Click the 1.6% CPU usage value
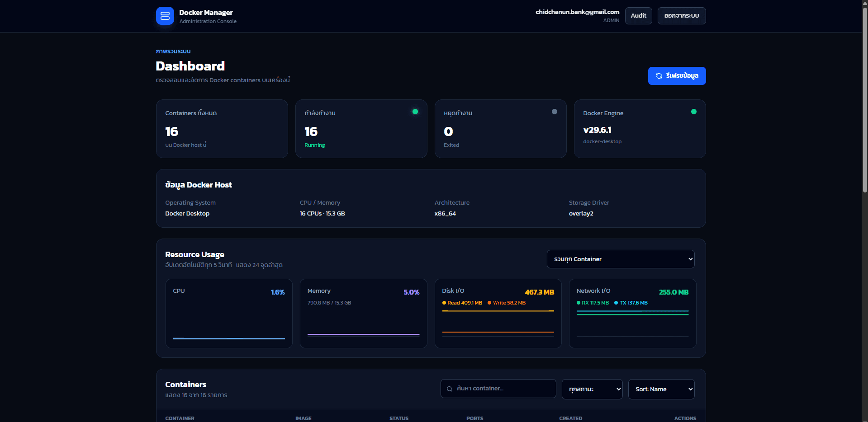 (278, 292)
